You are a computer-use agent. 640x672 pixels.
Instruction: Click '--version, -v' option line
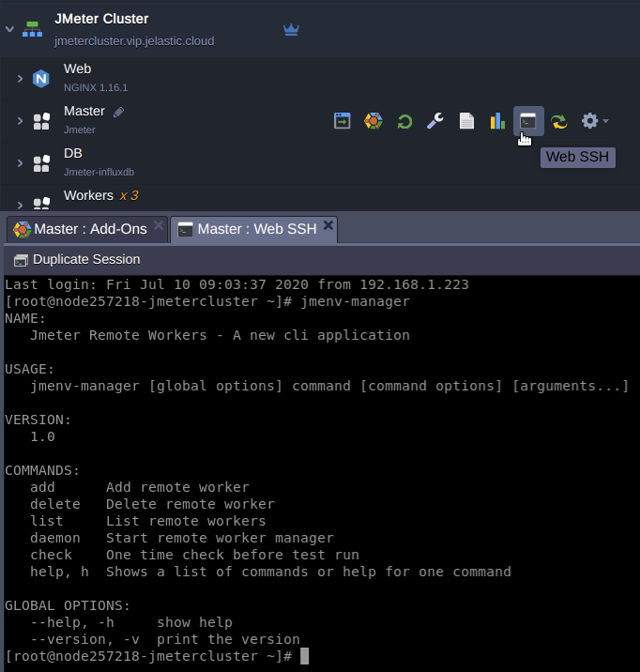coord(165,639)
